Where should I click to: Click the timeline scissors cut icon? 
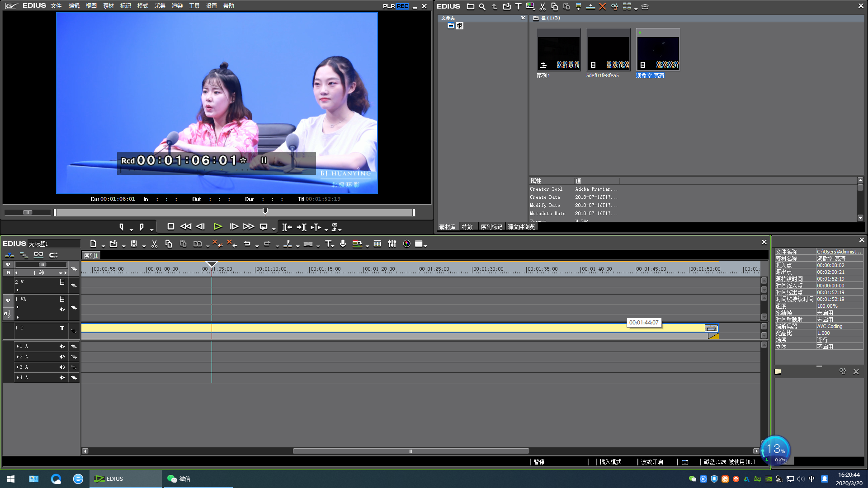tap(154, 244)
